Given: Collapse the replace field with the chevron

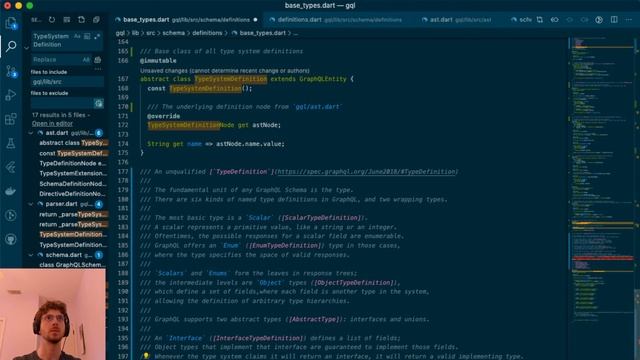Looking at the screenshot, I should (27, 48).
